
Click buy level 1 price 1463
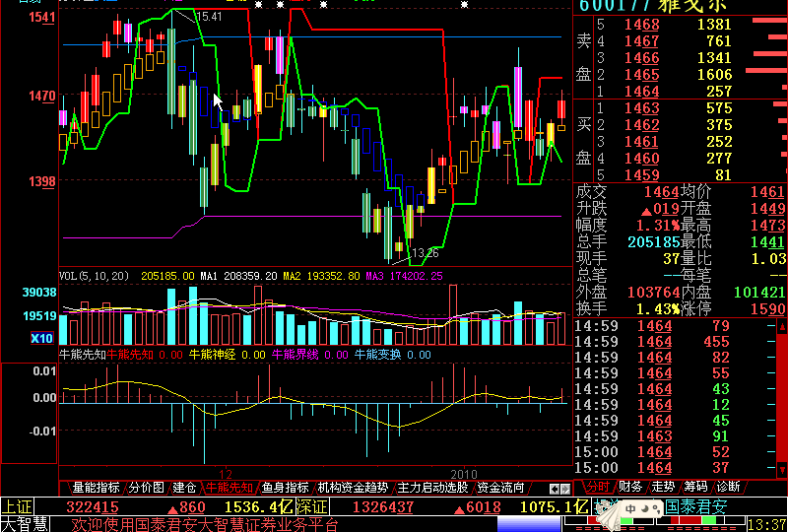641,108
